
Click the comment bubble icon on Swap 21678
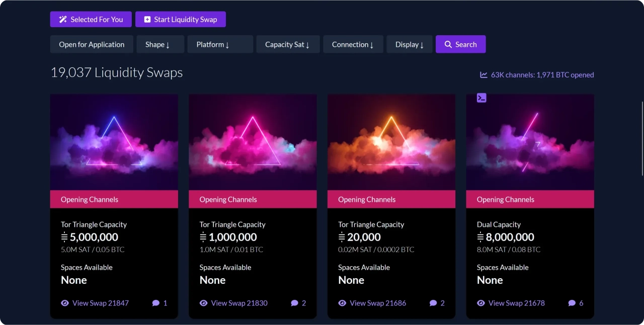[x=572, y=303]
